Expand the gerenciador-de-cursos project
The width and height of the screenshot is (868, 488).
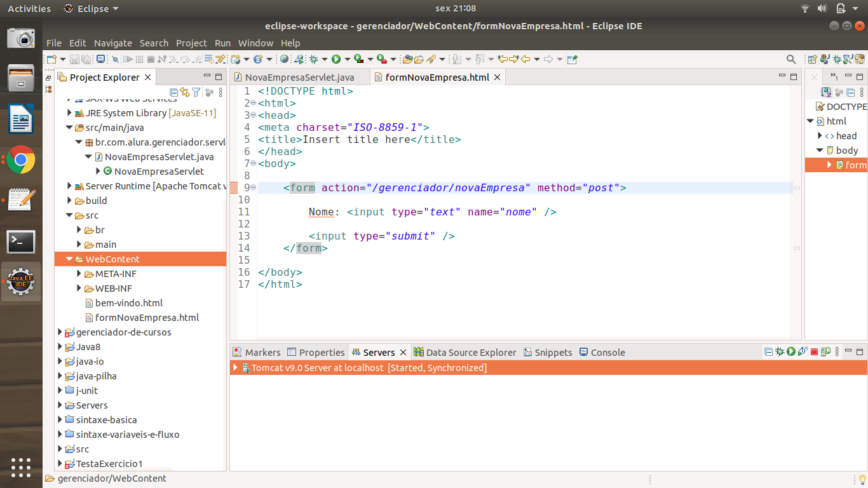point(60,332)
